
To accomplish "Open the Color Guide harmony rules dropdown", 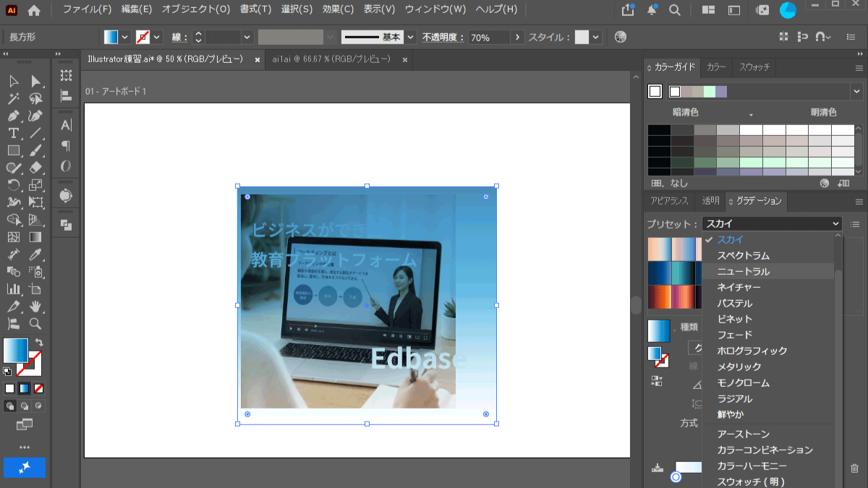I will (856, 92).
